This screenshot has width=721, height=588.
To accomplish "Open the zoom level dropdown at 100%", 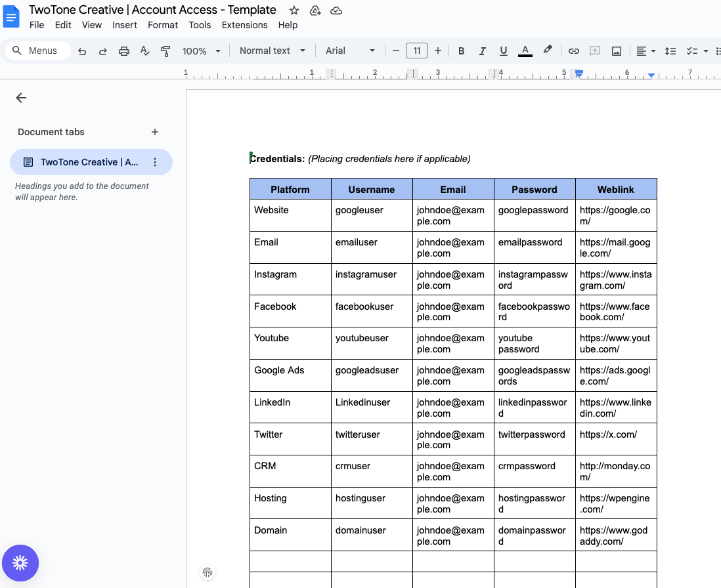I will tap(202, 51).
